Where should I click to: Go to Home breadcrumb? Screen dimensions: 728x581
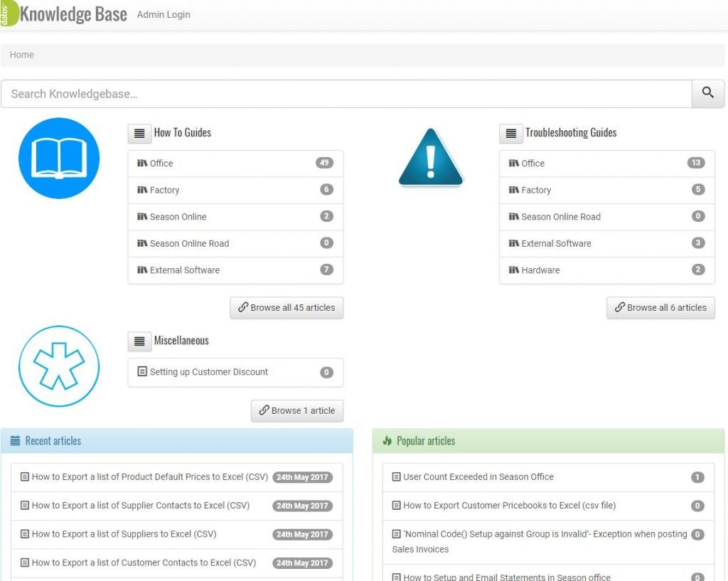tap(22, 54)
